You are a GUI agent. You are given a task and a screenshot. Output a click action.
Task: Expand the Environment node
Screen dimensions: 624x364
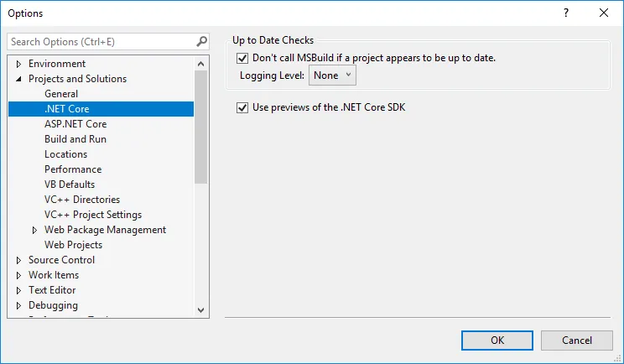pyautogui.click(x=19, y=64)
